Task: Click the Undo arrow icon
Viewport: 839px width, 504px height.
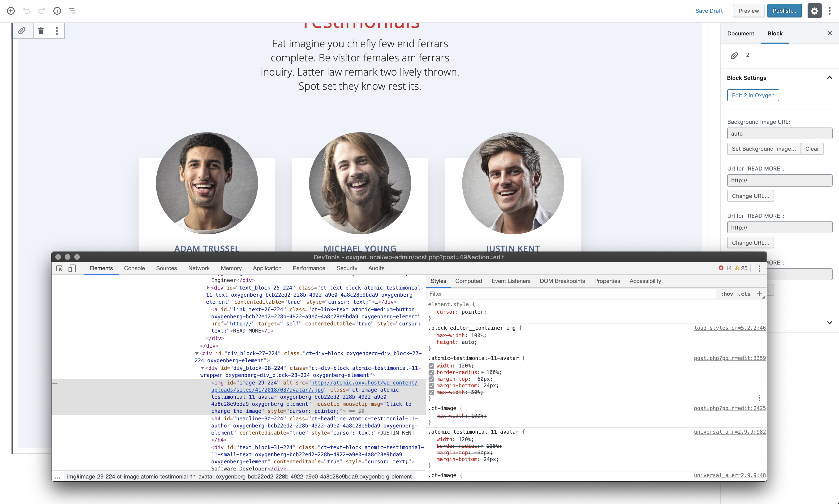Action: [26, 11]
